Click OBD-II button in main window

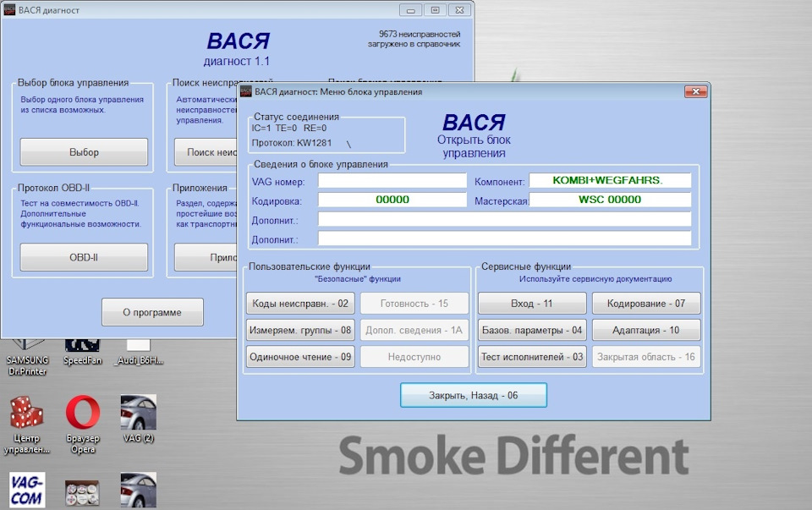(84, 257)
